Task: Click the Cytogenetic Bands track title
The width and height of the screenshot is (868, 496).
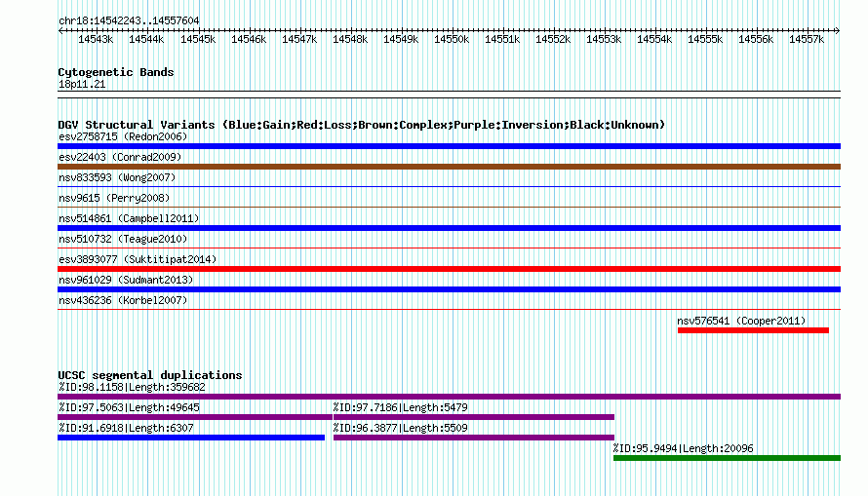Action: [x=116, y=72]
